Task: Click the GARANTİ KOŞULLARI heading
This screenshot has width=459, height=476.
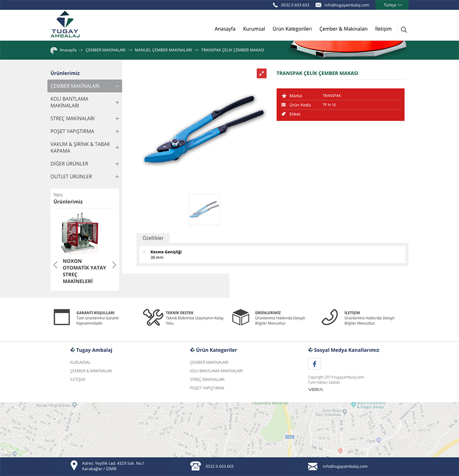Action: coord(95,313)
